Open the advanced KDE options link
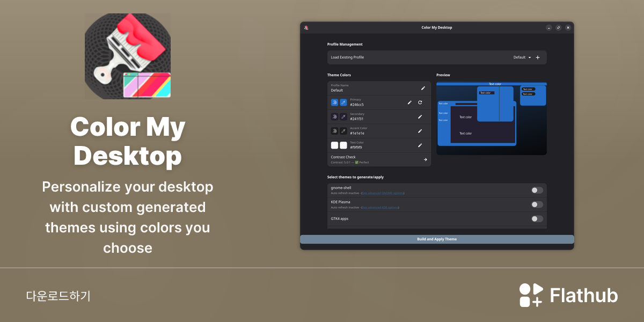The image size is (644, 322). pos(380,207)
